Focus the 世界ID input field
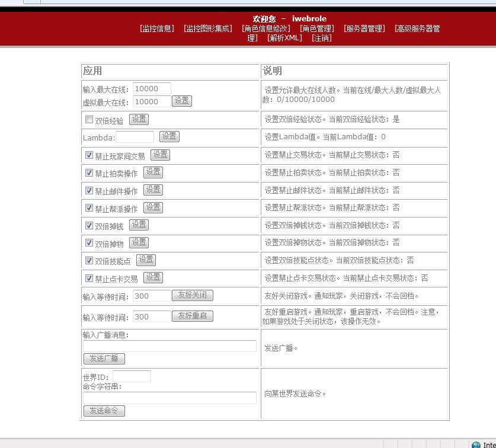This screenshot has height=448, width=496. (x=132, y=376)
